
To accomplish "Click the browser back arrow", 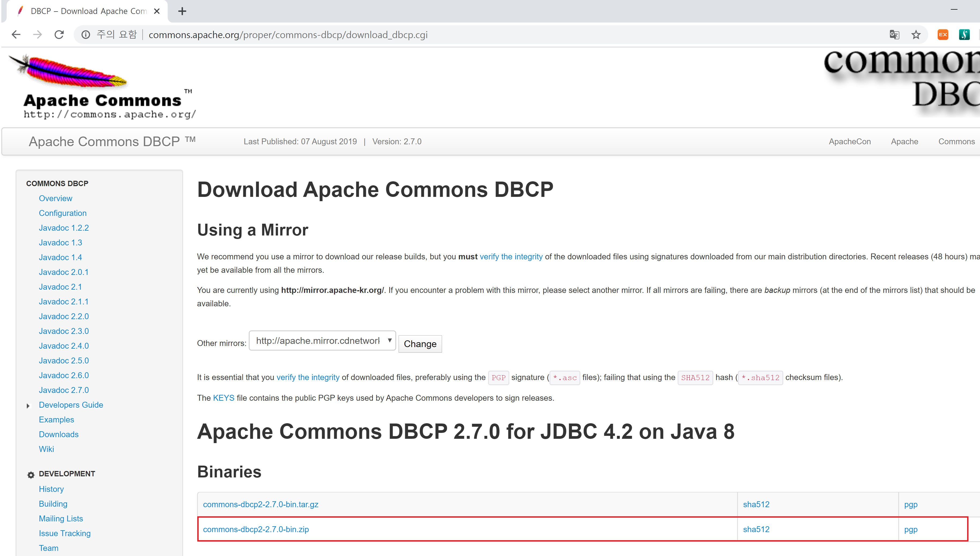I will 16,35.
